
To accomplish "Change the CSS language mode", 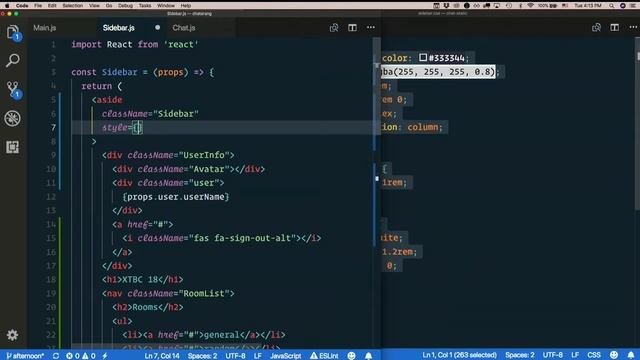I will click(x=594, y=355).
